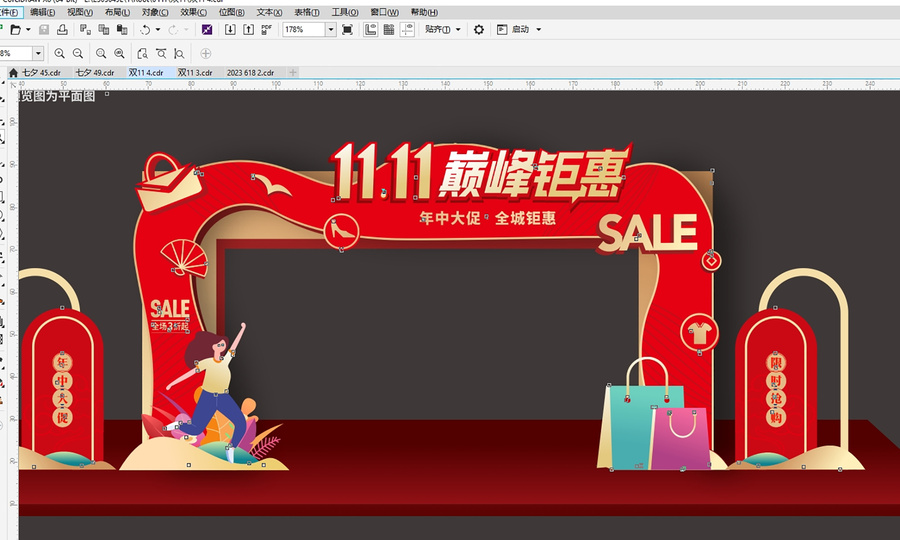900x540 pixels.
Task: Select the high-heel shoe circle badge
Action: (x=342, y=232)
